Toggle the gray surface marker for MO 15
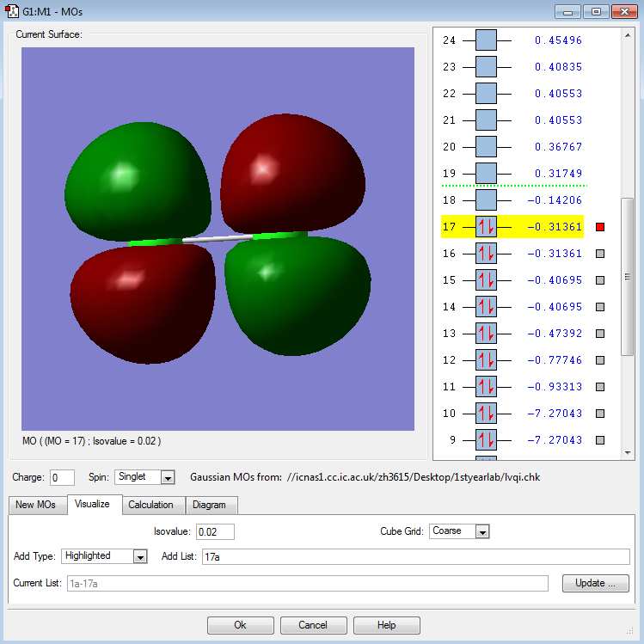The image size is (644, 644). click(x=600, y=280)
